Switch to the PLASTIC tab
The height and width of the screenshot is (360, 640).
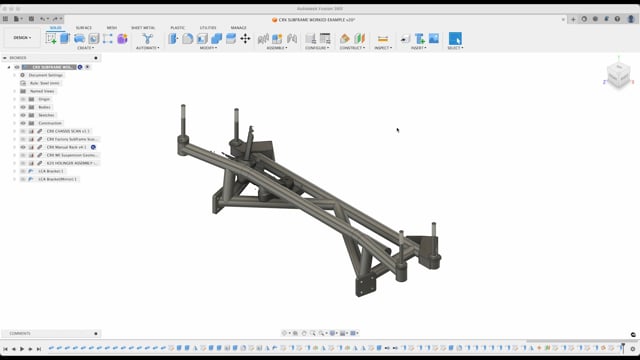(177, 28)
